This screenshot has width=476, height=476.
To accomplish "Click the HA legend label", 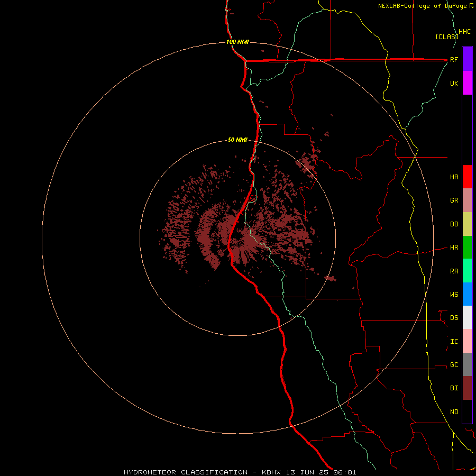I will [454, 177].
